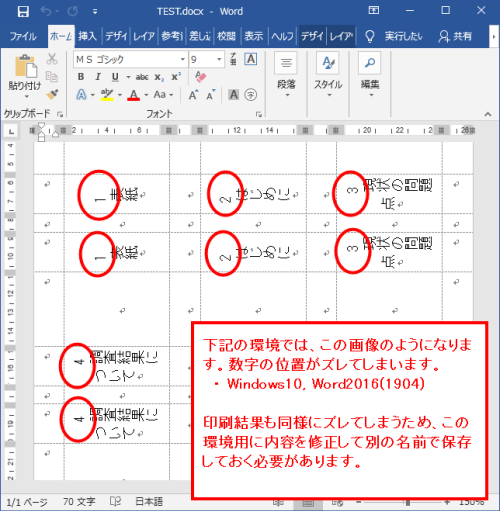
Task: Toggle bold formatting
Action: coord(81,77)
